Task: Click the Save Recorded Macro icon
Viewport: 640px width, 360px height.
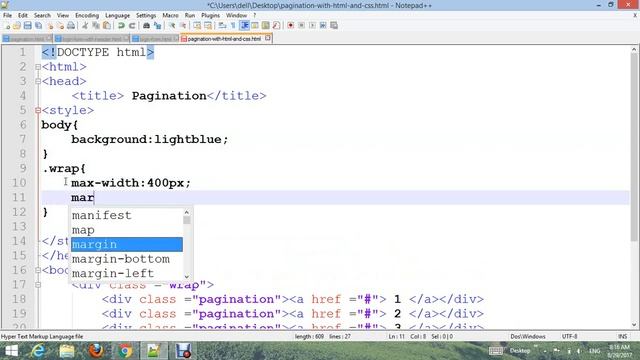Action: click(334, 25)
